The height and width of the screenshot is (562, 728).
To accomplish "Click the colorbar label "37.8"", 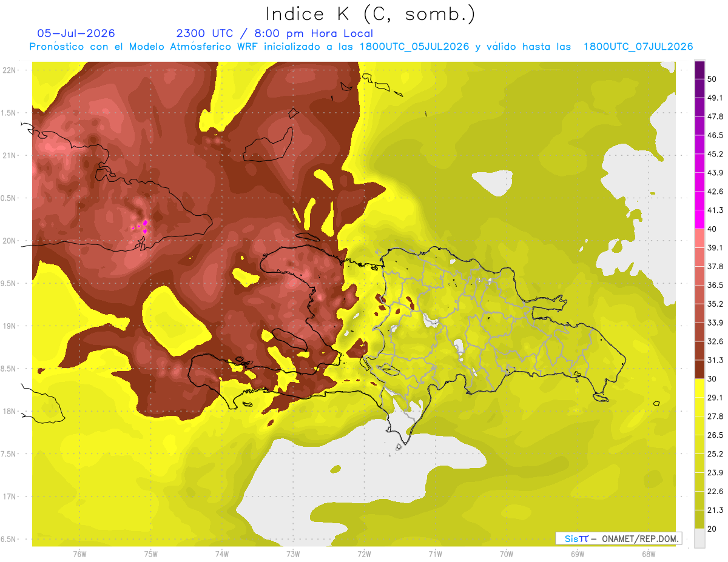I will [715, 266].
